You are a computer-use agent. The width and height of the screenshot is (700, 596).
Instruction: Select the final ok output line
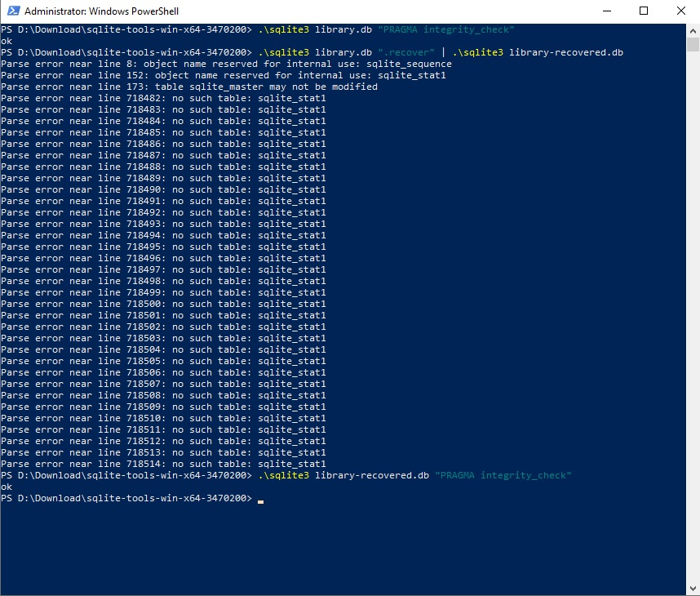point(8,486)
